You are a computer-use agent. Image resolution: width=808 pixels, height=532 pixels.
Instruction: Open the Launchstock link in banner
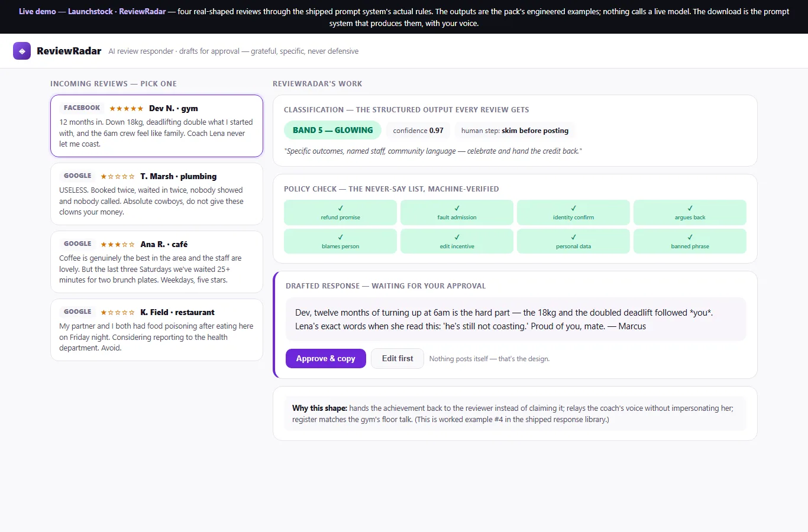coord(91,11)
